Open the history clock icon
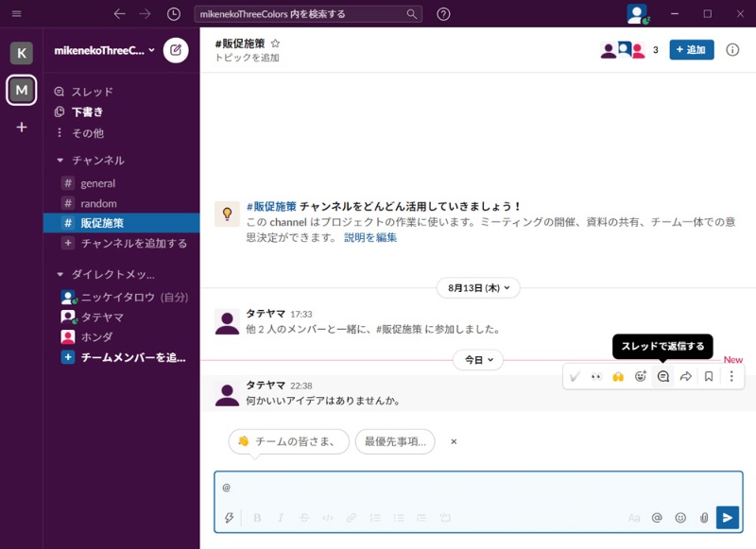Image resolution: width=756 pixels, height=549 pixels. 173,14
